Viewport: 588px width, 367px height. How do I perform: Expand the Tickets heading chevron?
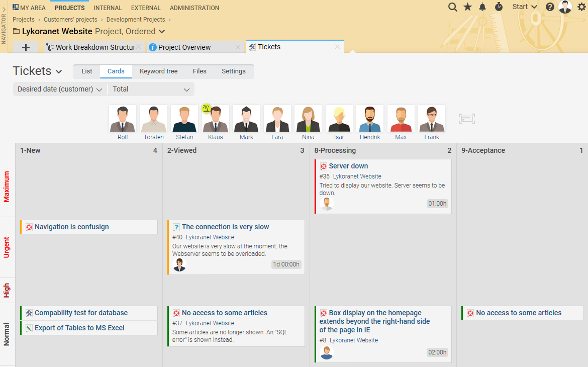point(59,72)
